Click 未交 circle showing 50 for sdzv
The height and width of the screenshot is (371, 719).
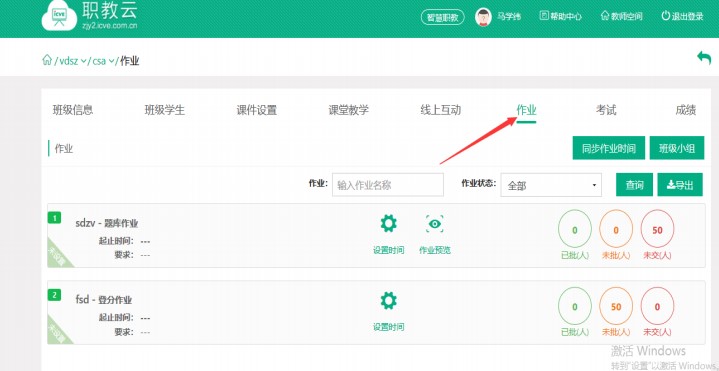658,230
